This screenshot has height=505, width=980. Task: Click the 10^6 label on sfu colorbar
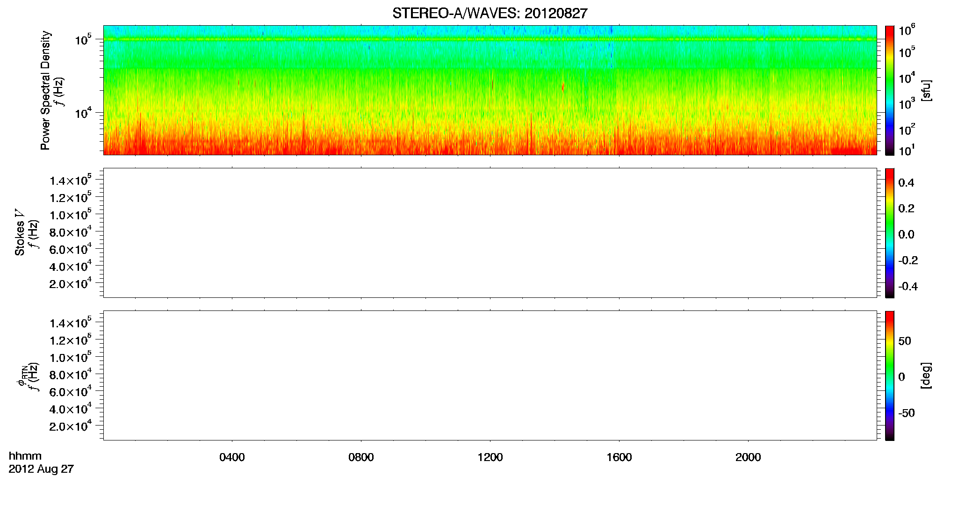[907, 30]
